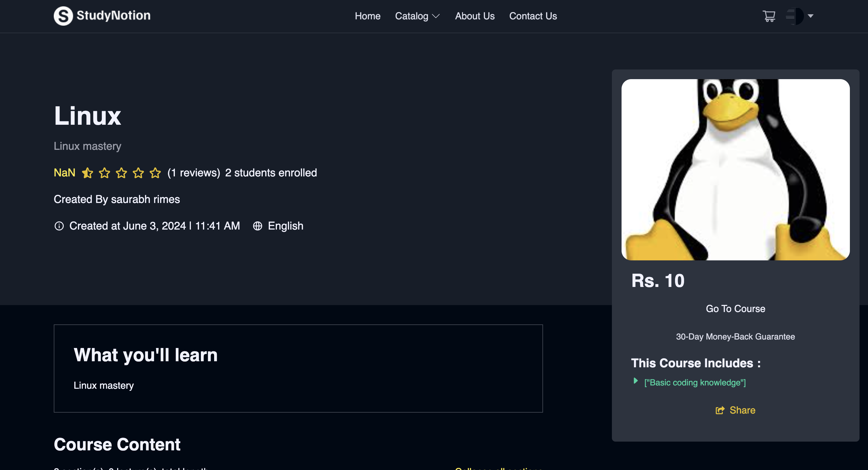
Task: Click the fifth rating star
Action: point(155,173)
